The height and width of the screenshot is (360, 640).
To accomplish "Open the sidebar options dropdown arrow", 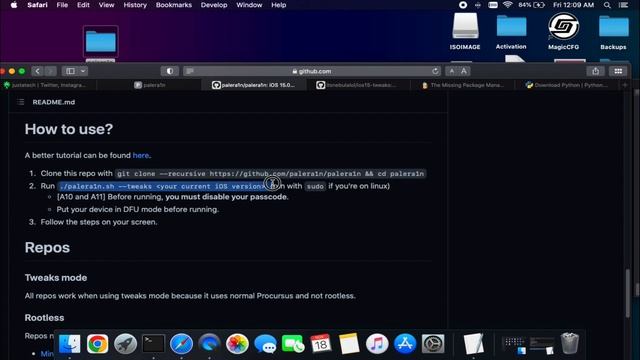I will [83, 71].
